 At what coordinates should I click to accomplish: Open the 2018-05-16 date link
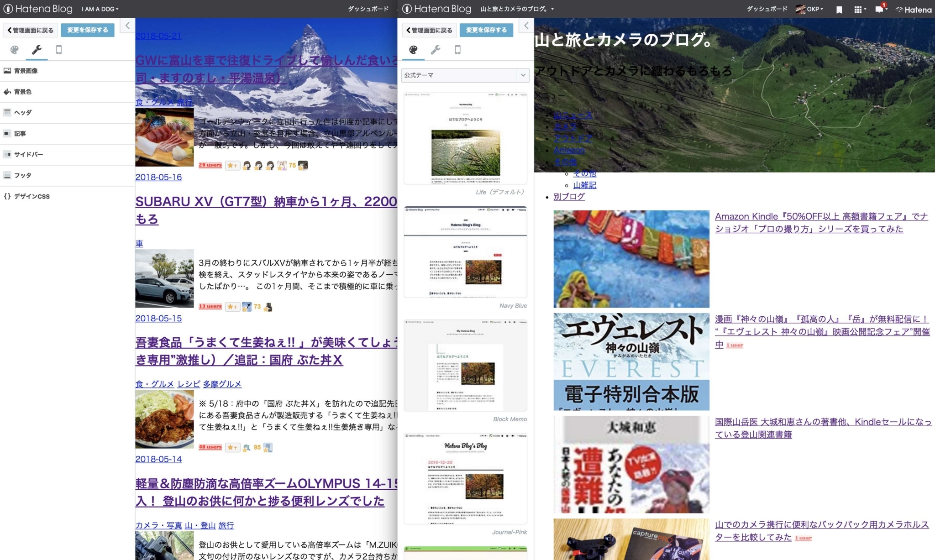(x=158, y=177)
